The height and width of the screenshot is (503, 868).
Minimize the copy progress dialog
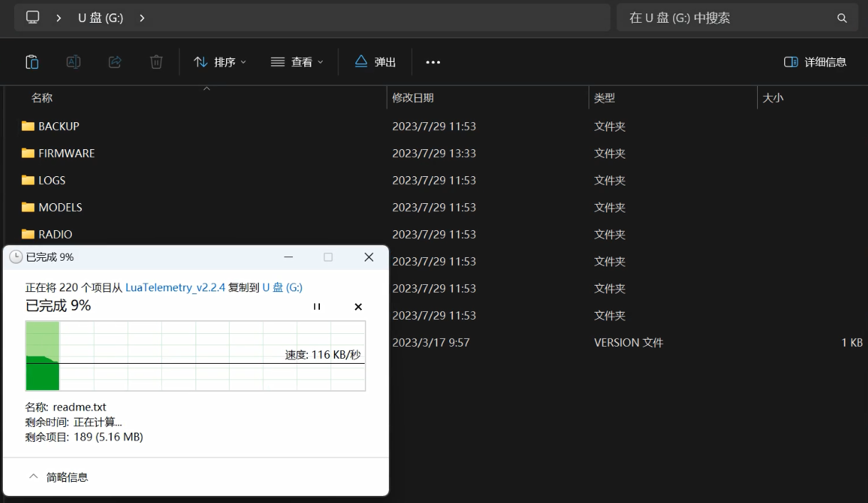288,256
